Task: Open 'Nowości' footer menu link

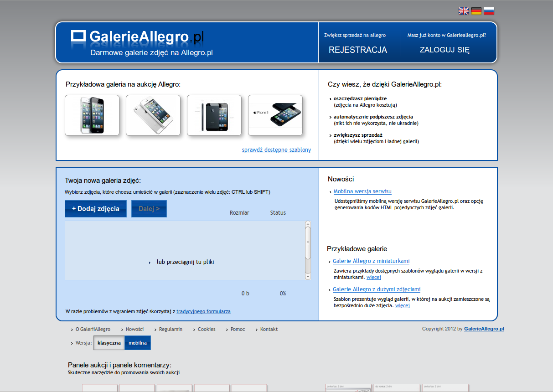Action: 134,329
